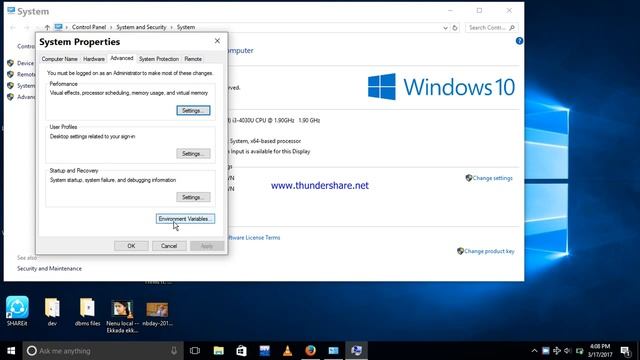Click shield icon beside Change settings
The width and height of the screenshot is (640, 360).
(x=469, y=178)
